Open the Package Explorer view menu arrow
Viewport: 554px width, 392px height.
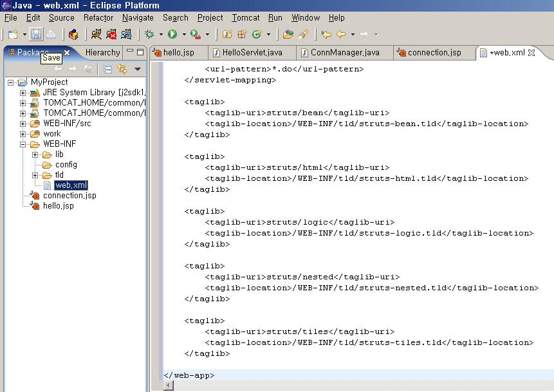pyautogui.click(x=137, y=69)
